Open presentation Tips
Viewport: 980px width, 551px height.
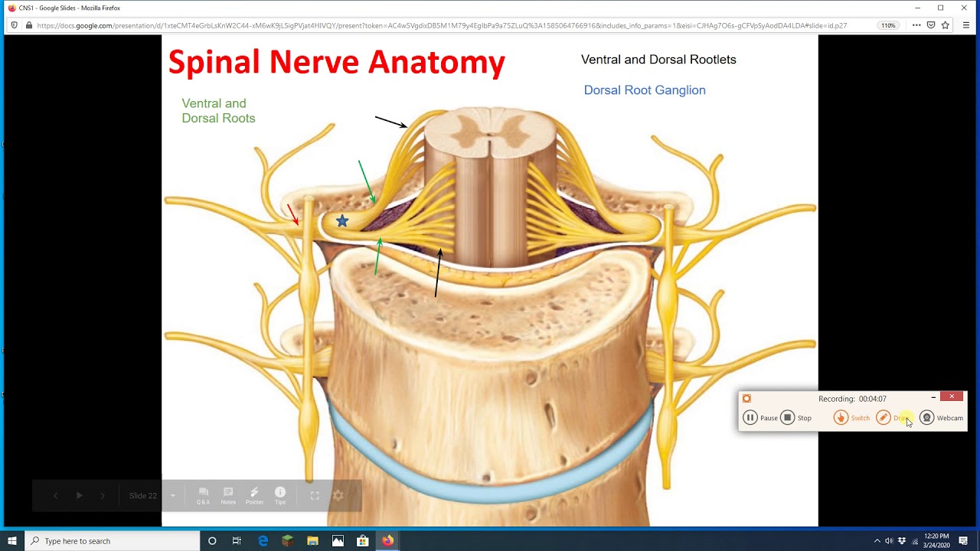tap(280, 496)
